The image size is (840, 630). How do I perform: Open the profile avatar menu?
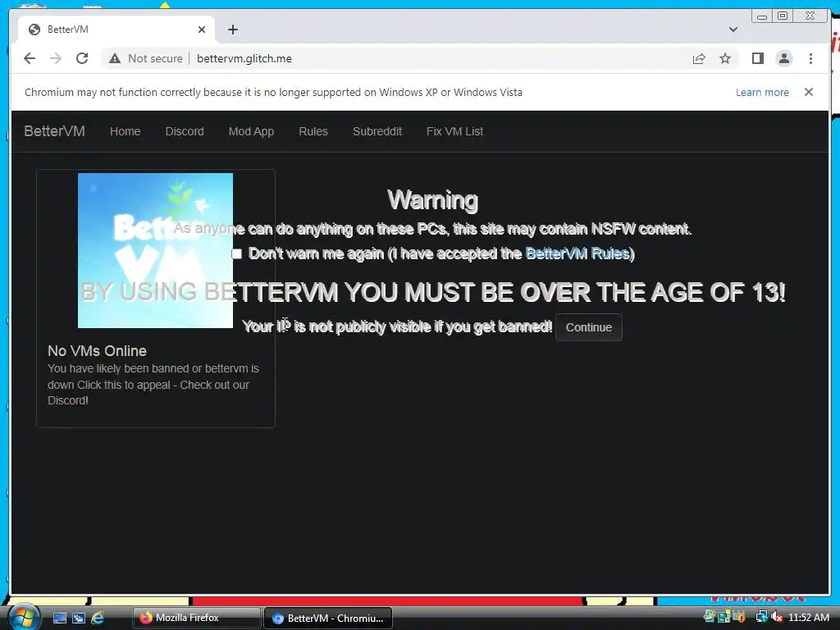(x=783, y=58)
